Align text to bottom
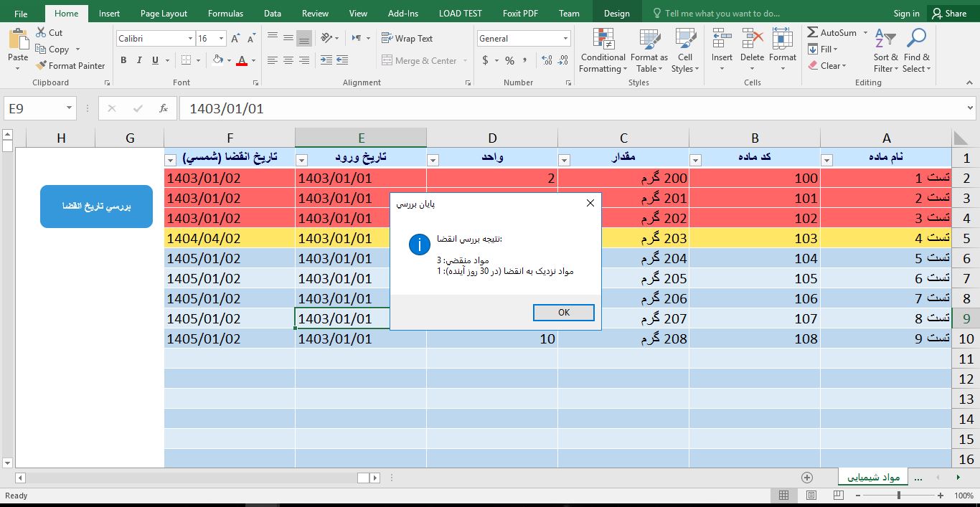 pyautogui.click(x=304, y=38)
